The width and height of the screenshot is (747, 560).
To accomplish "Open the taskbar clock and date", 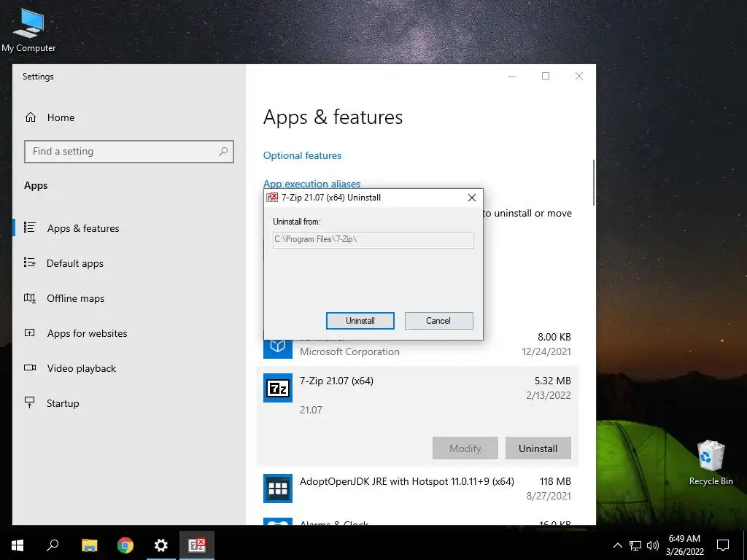I will [x=684, y=545].
